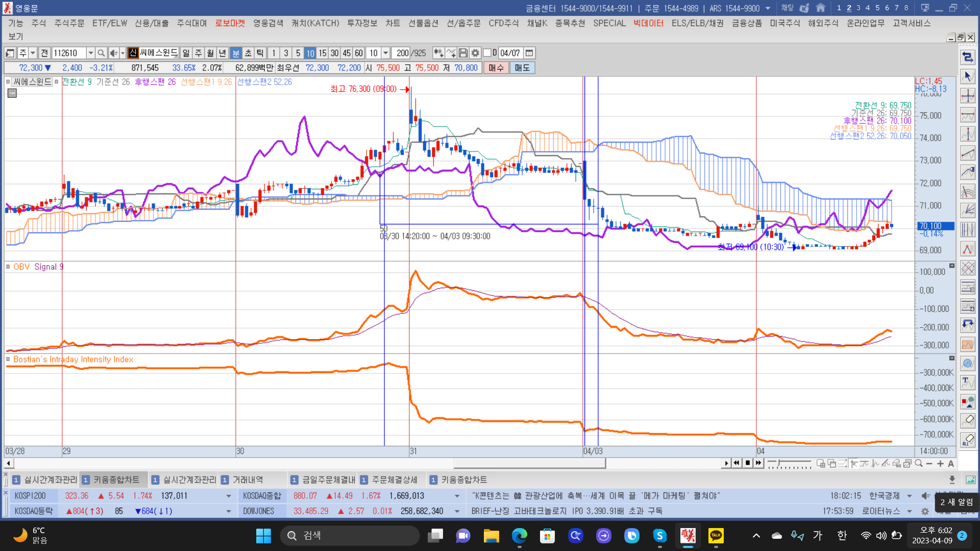The image size is (980, 551).
Task: Click the save chart floppy icon
Action: click(x=463, y=53)
